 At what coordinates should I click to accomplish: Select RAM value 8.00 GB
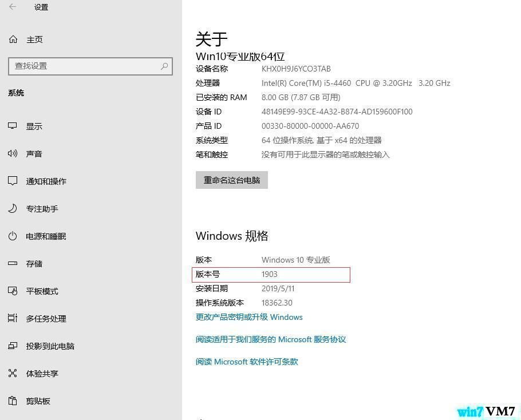(x=301, y=97)
